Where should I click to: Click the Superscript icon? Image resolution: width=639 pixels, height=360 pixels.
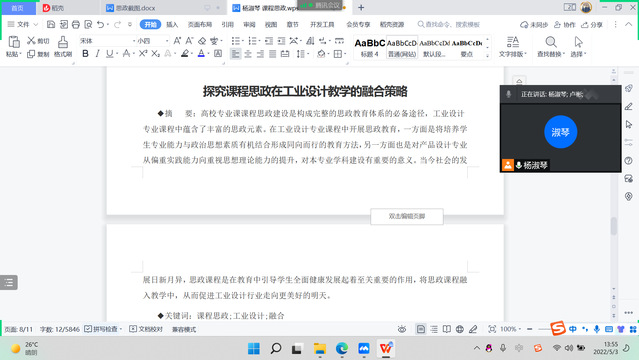pyautogui.click(x=143, y=53)
